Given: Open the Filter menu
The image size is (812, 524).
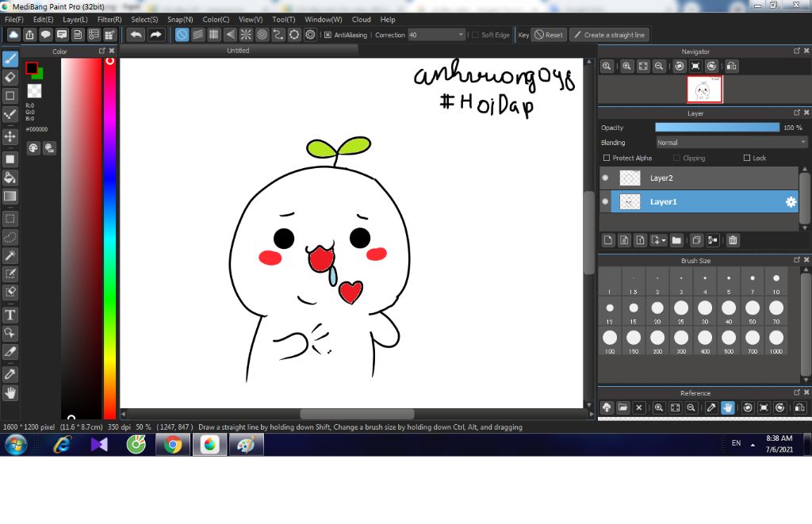Looking at the screenshot, I should 109,19.
